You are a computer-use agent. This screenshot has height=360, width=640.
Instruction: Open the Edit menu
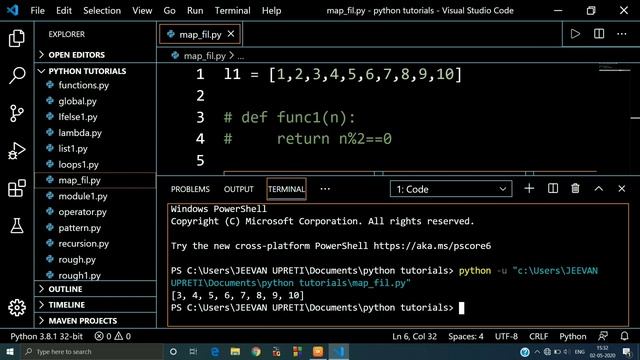pos(64,11)
